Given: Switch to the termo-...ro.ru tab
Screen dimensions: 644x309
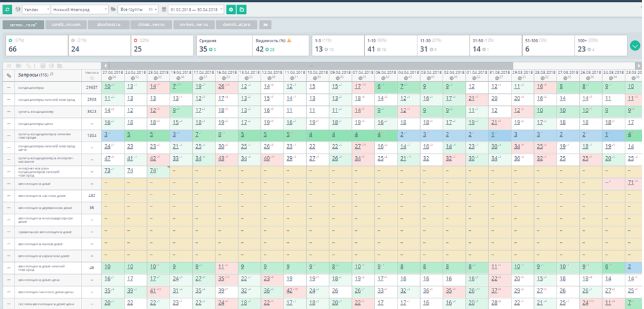Looking at the screenshot, I should 23,24.
